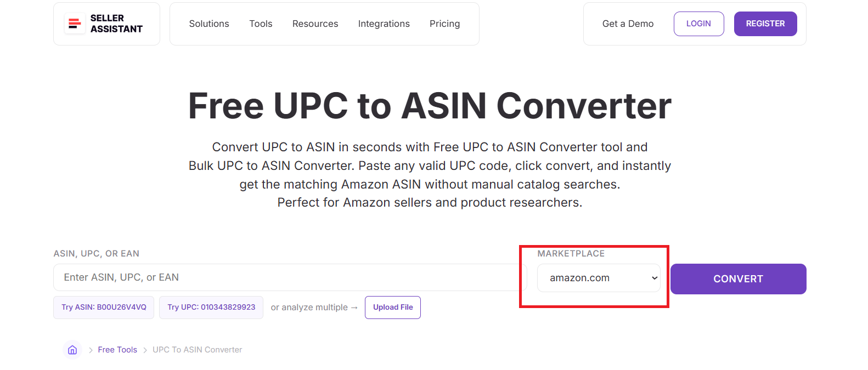Click the CONVERT button
The width and height of the screenshot is (868, 370).
coord(738,278)
